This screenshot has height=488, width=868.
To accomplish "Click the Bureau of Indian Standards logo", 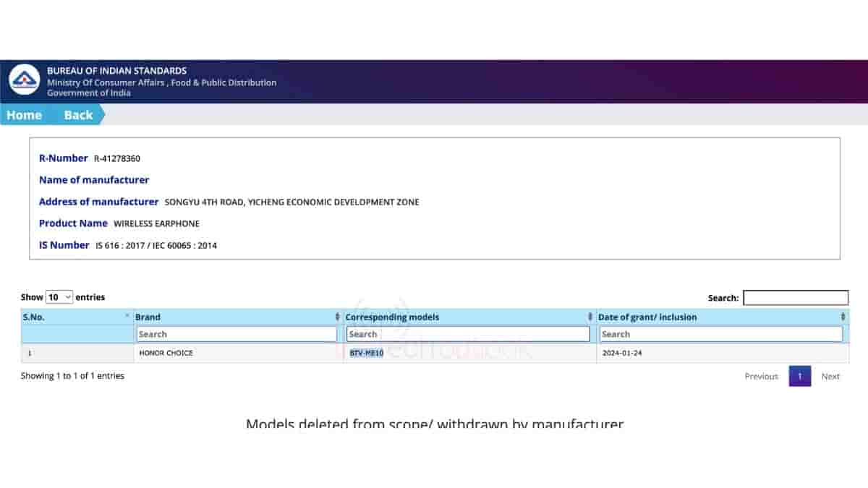I will 25,80.
